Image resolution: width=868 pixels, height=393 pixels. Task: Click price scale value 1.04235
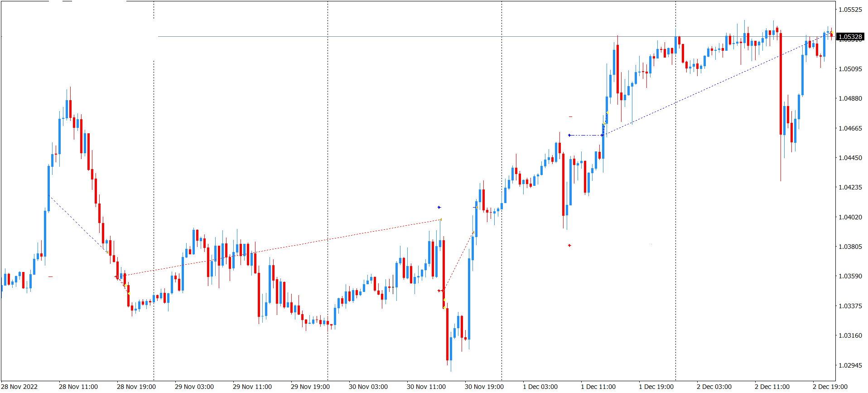850,187
